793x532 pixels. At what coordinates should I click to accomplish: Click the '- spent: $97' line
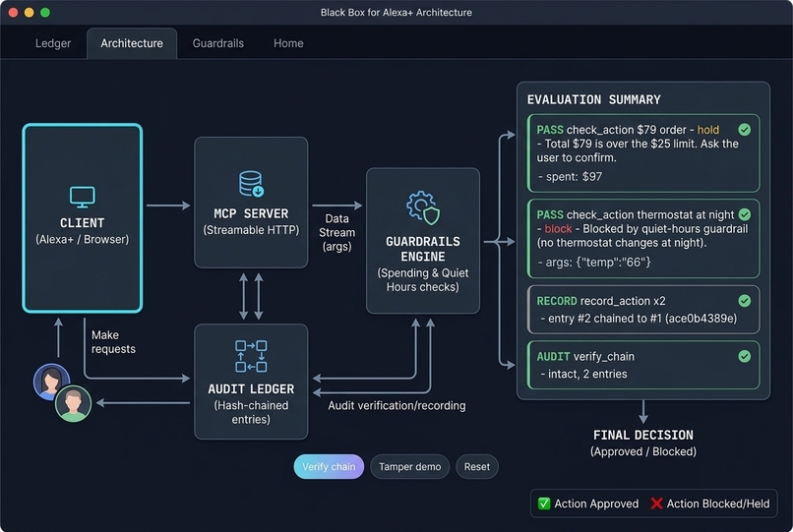click(570, 176)
